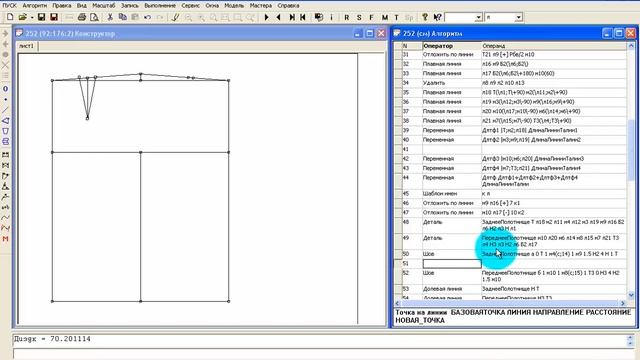Click the M toolbar button
Image resolution: width=640 pixels, height=360 pixels.
[x=384, y=17]
